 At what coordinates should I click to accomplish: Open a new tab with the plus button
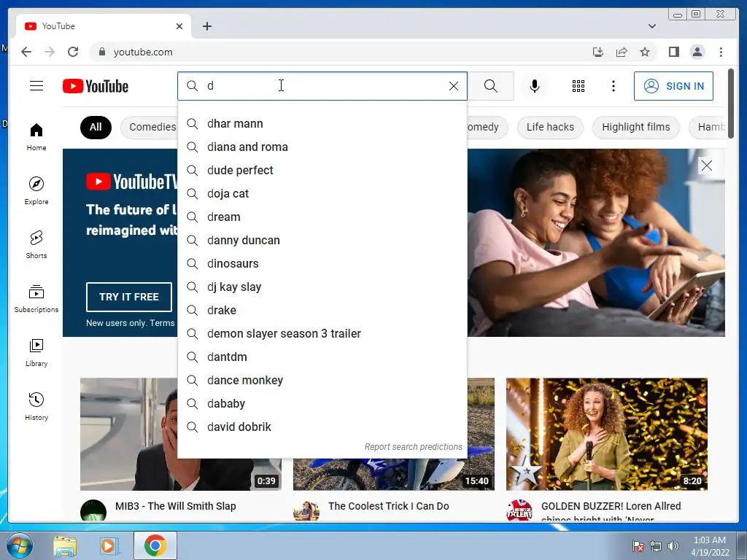point(206,26)
